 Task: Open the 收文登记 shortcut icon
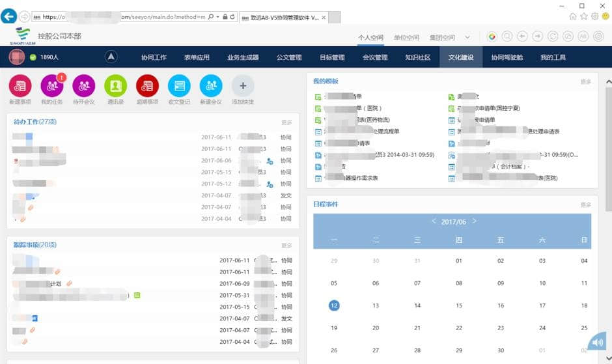point(179,86)
